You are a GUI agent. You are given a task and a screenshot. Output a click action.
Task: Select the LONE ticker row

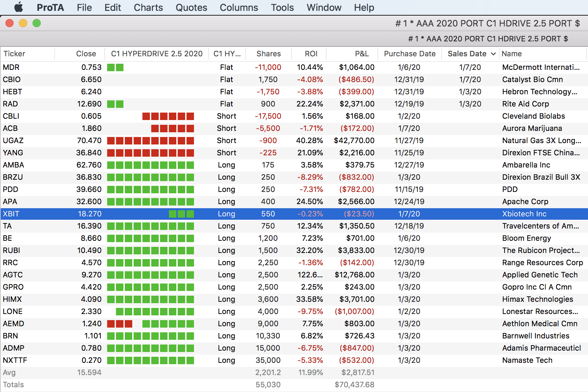click(294, 311)
